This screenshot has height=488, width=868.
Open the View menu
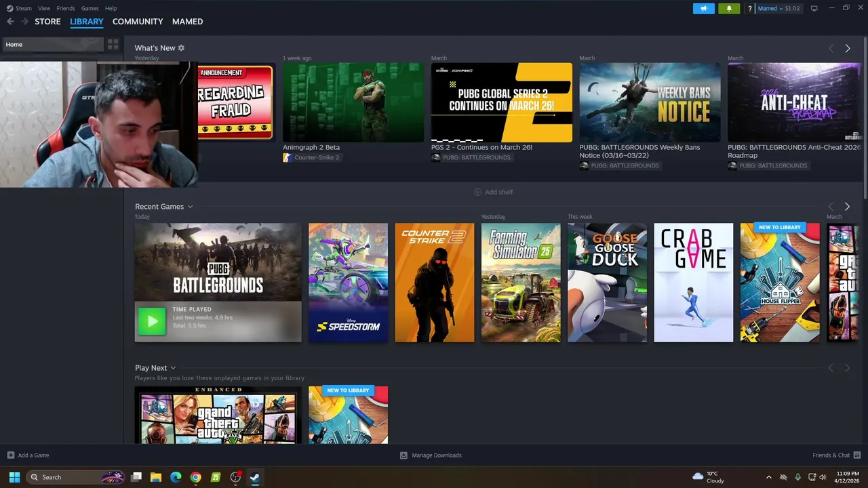(x=44, y=8)
